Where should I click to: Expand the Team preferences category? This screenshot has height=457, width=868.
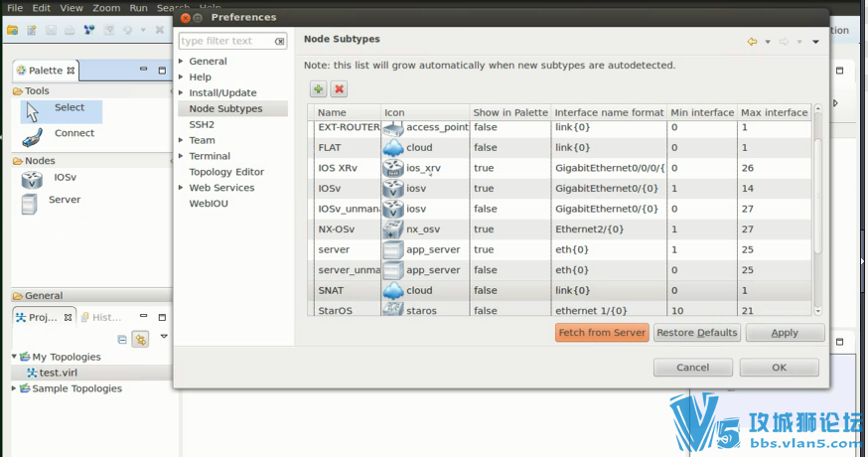pyautogui.click(x=181, y=140)
